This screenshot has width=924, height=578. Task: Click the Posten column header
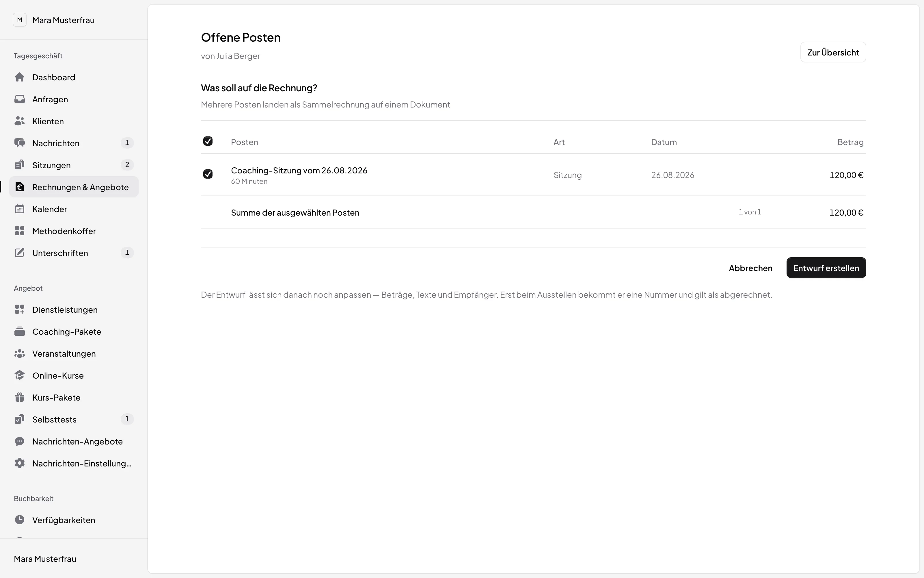pos(244,142)
